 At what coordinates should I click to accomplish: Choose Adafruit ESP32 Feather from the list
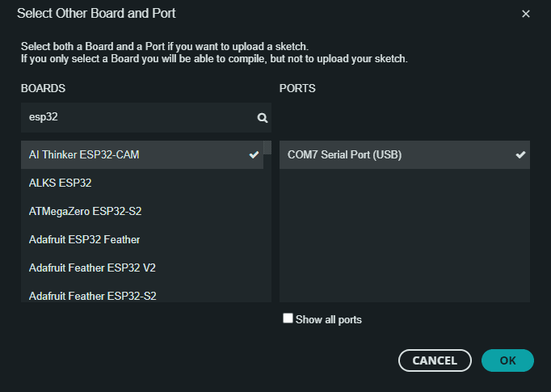point(142,240)
